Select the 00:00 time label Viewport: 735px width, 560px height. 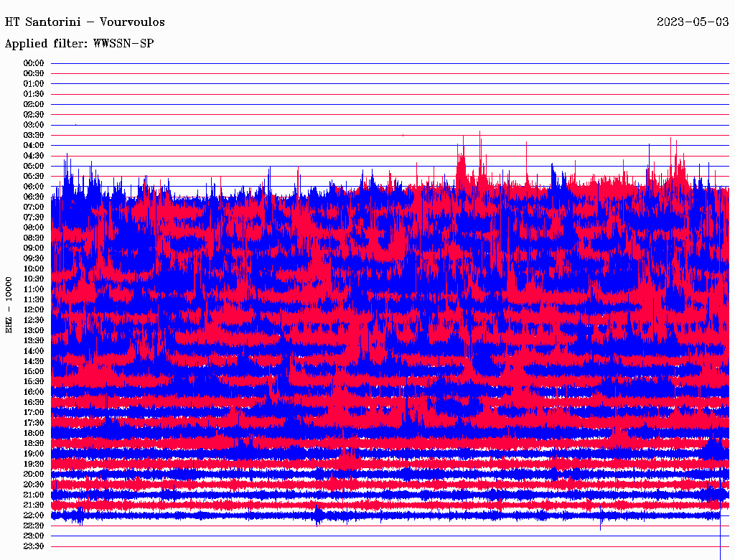(x=34, y=63)
